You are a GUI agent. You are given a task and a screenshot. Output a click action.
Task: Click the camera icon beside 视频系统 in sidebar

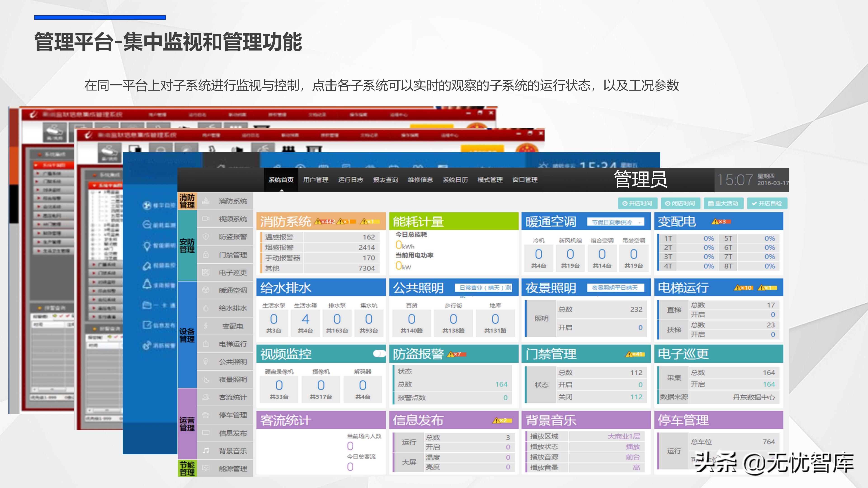(x=205, y=219)
